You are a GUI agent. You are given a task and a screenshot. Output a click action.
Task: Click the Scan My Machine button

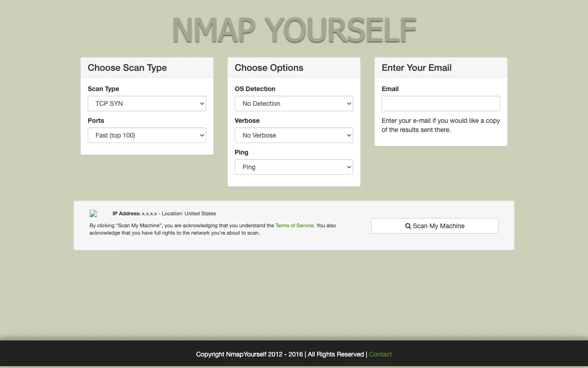tap(435, 226)
